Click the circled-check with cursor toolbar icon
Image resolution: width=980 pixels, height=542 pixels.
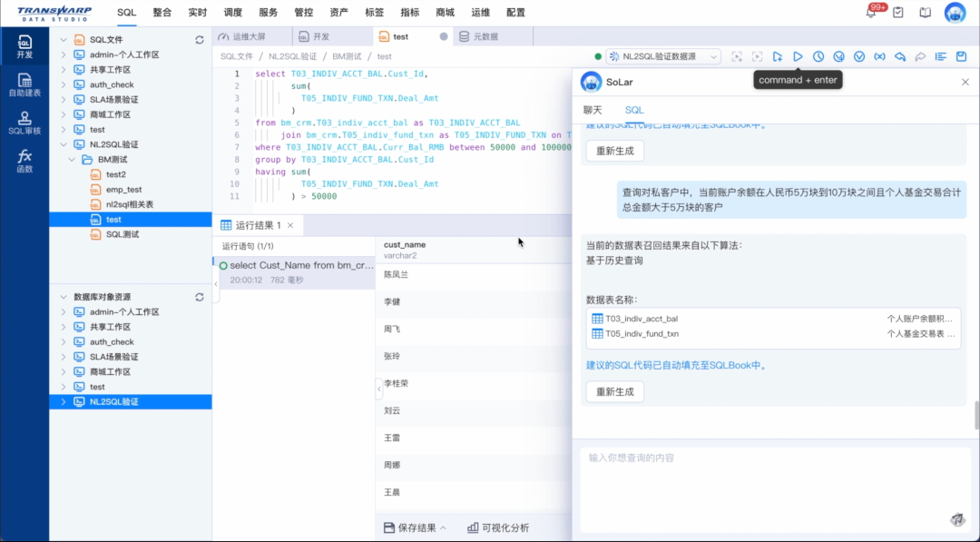coord(838,56)
